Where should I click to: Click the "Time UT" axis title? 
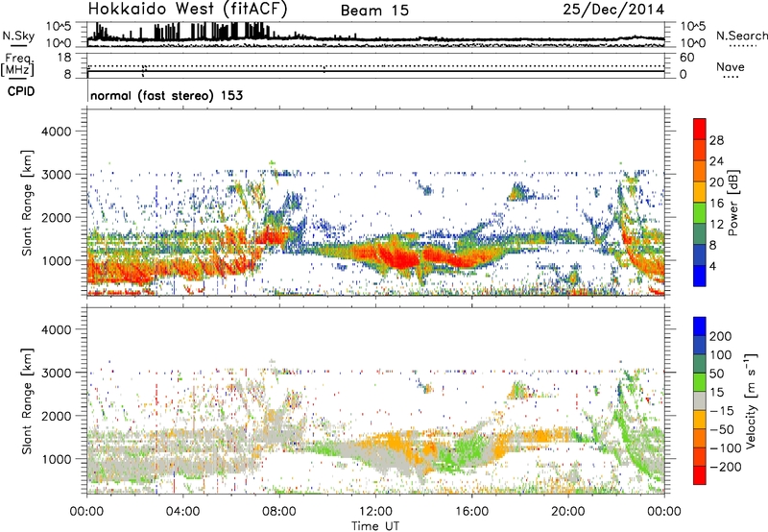(375, 526)
